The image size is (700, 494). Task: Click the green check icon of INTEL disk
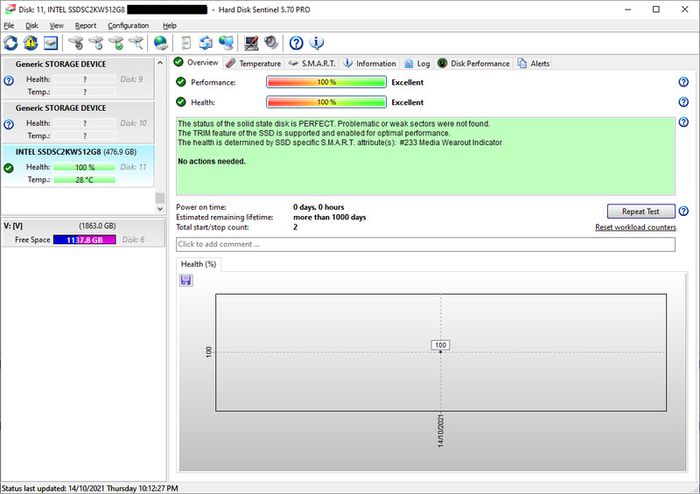tap(8, 168)
